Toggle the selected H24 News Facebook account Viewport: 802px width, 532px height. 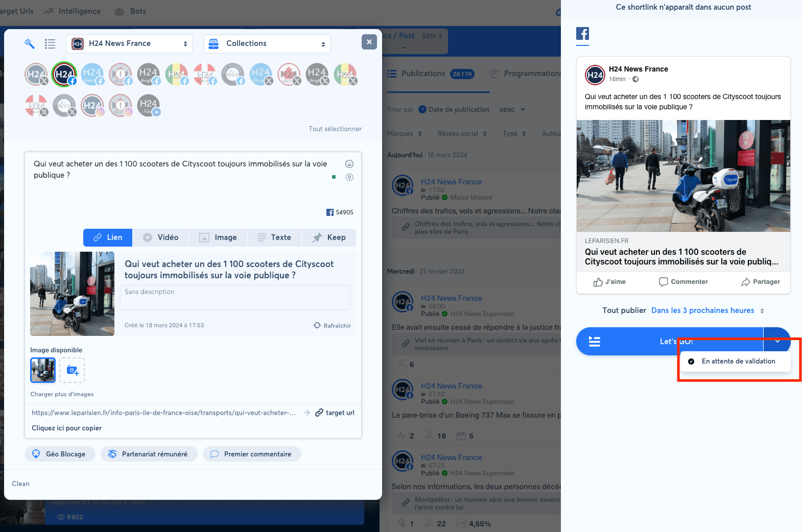[64, 75]
